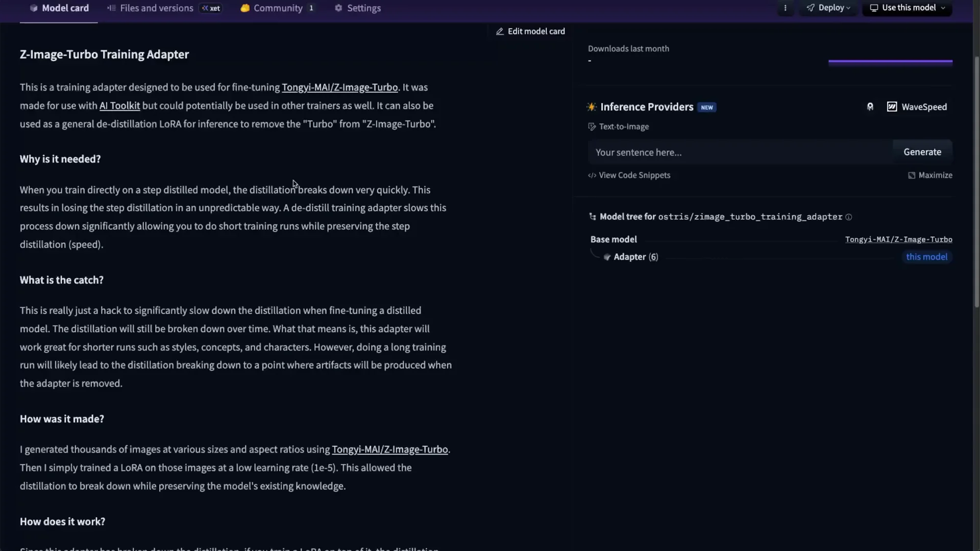Click the Text-to-Image task tag icon
Viewport: 980px width, 551px height.
[592, 127]
